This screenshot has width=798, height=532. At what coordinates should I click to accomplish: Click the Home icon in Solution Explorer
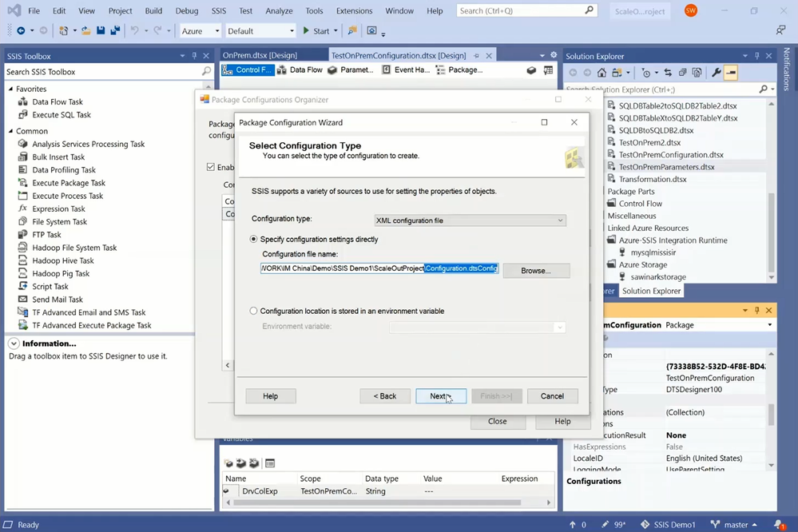click(x=601, y=73)
